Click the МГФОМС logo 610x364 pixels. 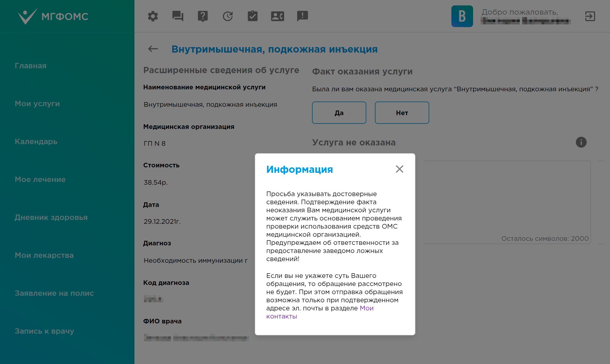pyautogui.click(x=53, y=16)
